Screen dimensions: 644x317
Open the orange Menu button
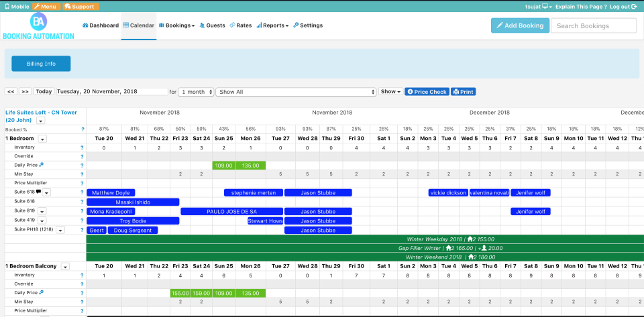click(x=46, y=7)
